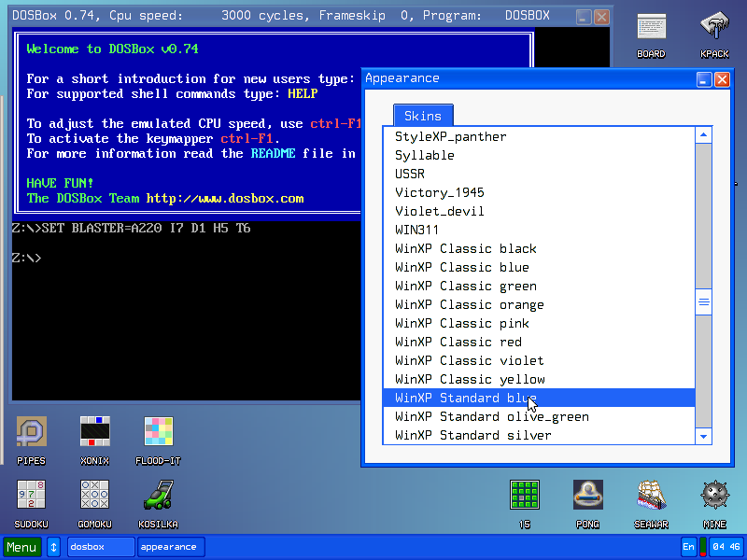Click the taskbar up-down arrow toggle

click(54, 547)
